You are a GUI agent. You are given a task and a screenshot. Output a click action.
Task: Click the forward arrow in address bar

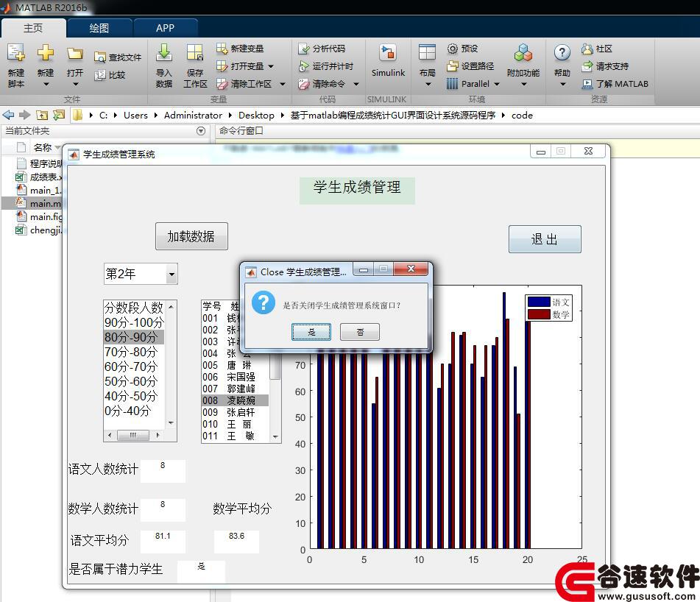tap(24, 115)
